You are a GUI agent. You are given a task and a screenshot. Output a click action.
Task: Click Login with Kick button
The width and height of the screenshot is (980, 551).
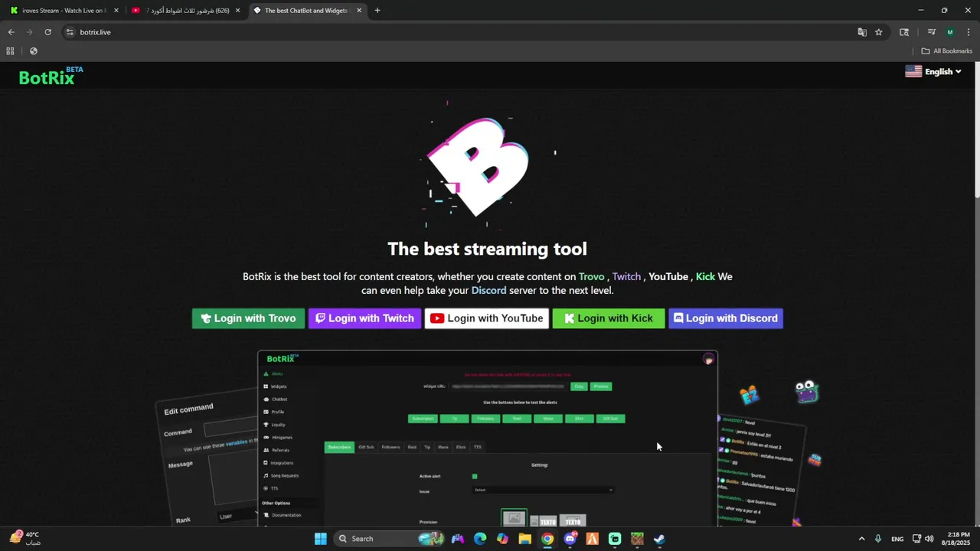pos(609,318)
